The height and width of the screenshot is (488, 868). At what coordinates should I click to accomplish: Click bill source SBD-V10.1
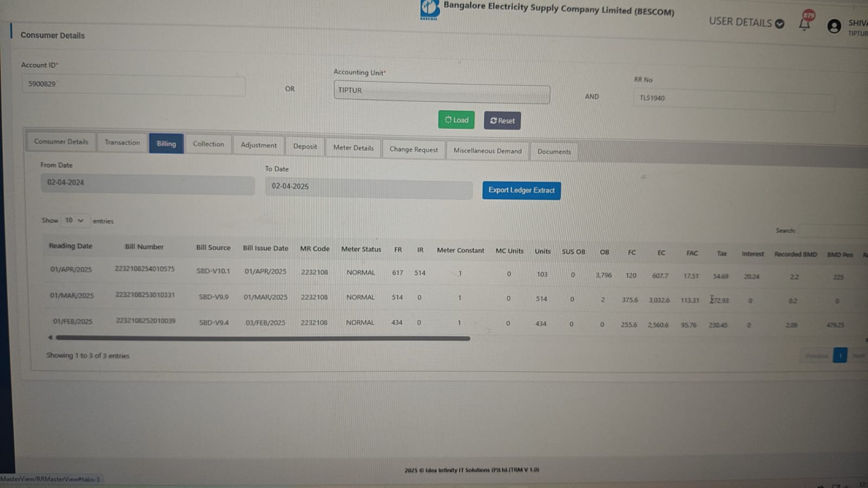(213, 271)
